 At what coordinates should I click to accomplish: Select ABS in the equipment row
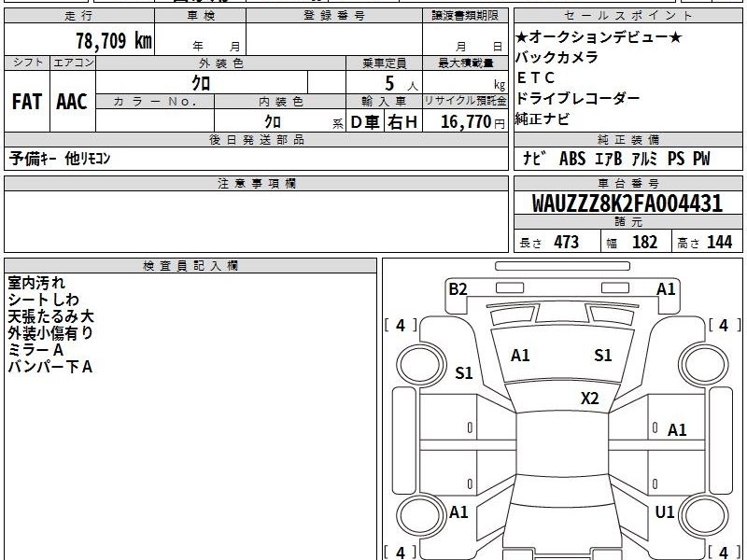coord(572,159)
